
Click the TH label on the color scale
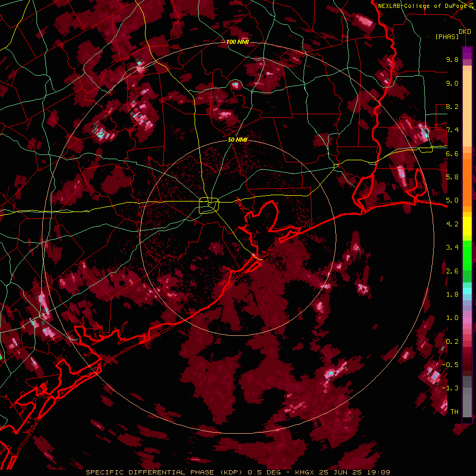click(454, 412)
